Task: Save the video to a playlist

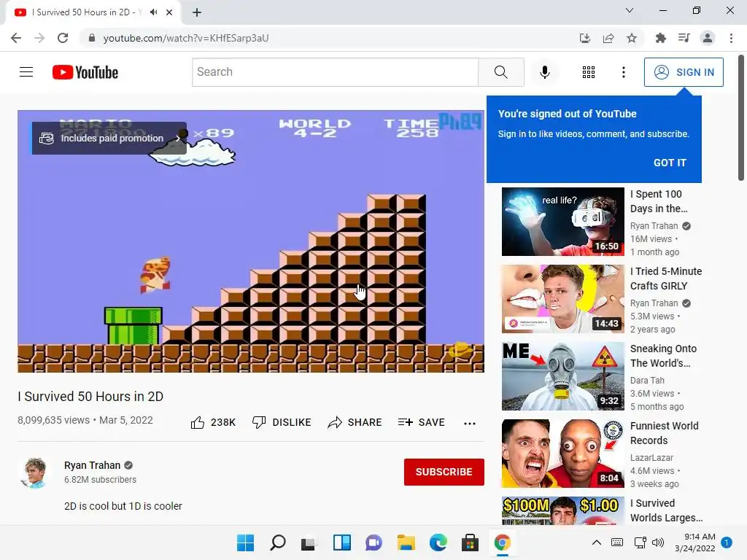Action: (421, 422)
